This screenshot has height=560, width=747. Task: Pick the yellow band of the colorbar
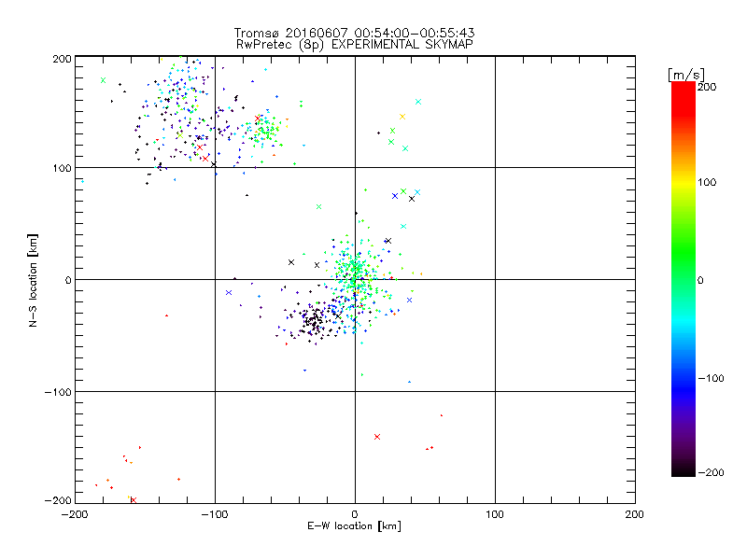(x=684, y=182)
